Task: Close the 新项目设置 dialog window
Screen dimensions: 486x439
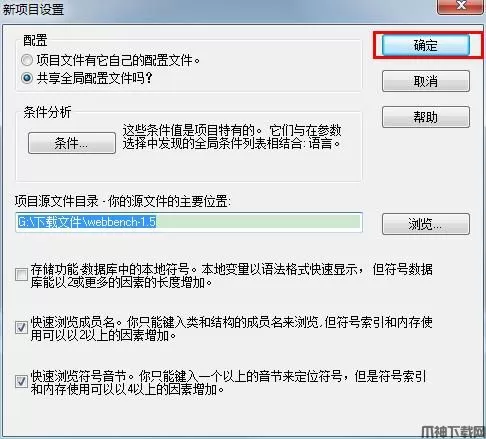Action: point(460,7)
